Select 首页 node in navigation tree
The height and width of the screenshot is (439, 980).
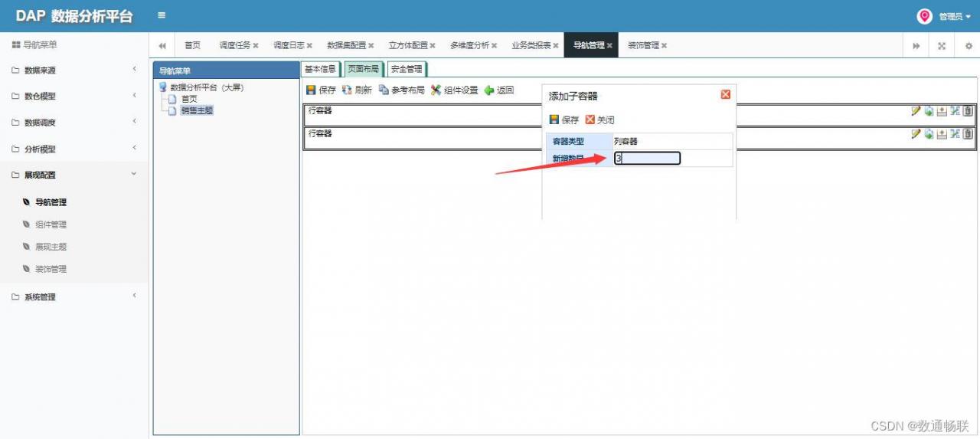189,99
